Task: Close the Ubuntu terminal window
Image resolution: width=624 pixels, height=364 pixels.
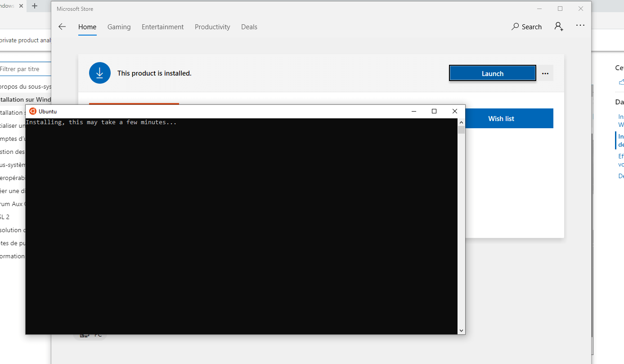Action: (x=455, y=111)
